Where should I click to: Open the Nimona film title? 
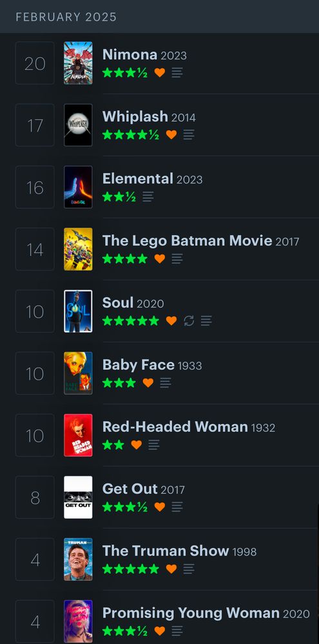(130, 55)
